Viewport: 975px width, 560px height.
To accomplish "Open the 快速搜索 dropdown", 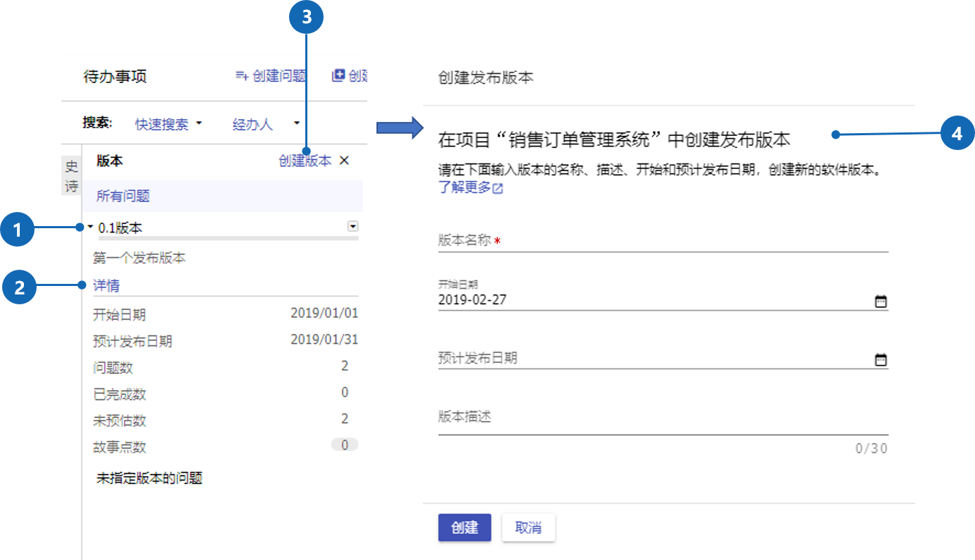I will (168, 124).
